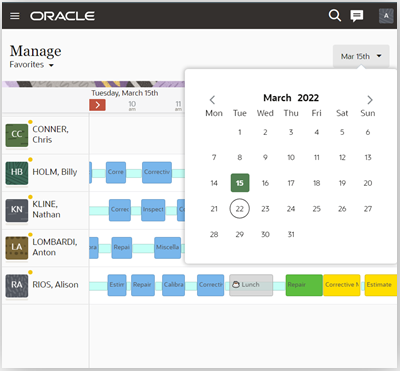This screenshot has height=371, width=400.
Task: Open the chat messages icon
Action: click(x=357, y=16)
